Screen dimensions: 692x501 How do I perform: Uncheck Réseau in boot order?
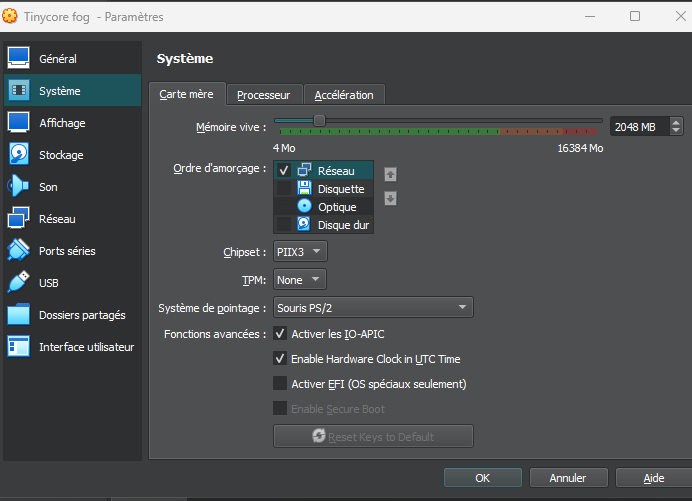pos(284,170)
